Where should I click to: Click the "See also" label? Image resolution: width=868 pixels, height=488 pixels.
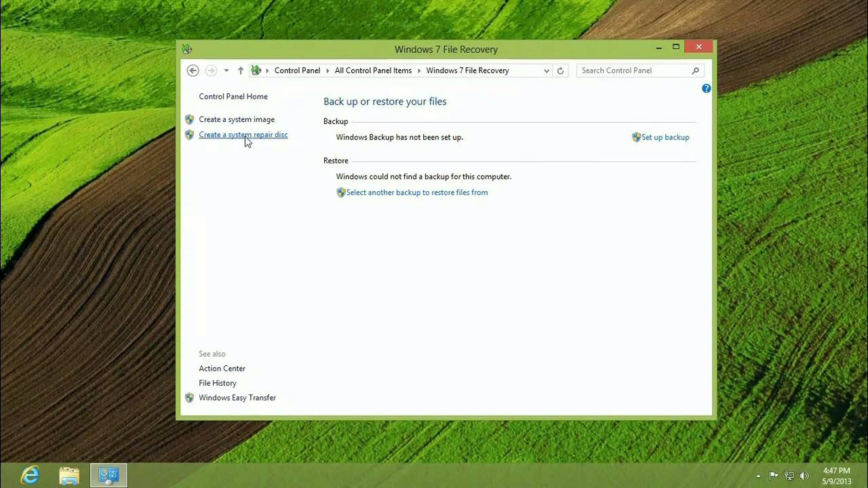[212, 354]
